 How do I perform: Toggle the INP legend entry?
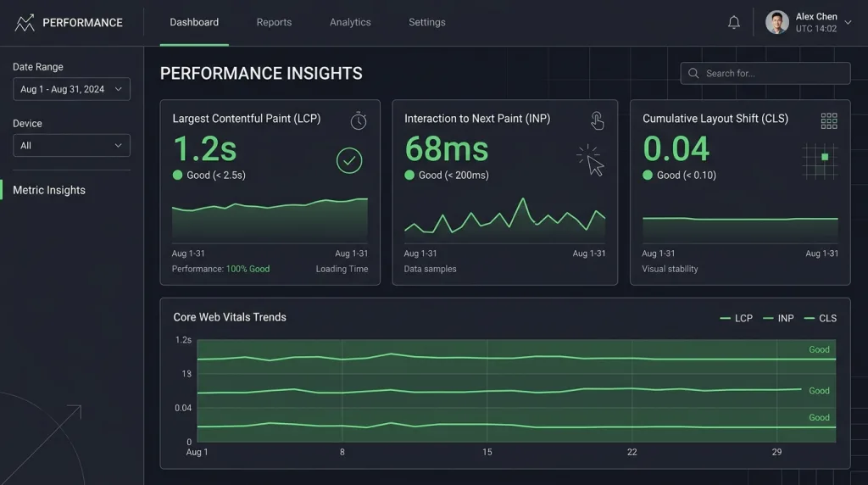[x=778, y=318]
